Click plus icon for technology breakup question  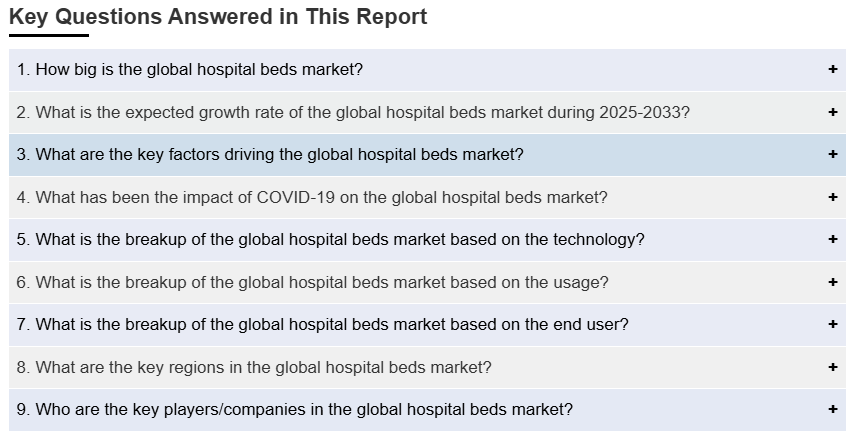(832, 240)
